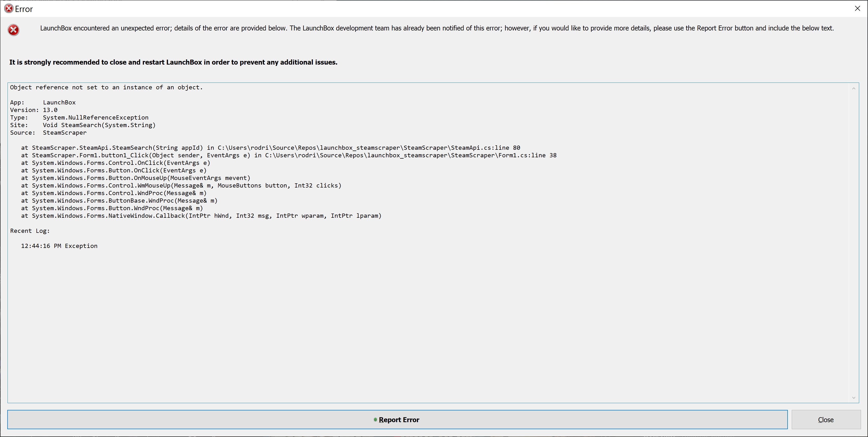Close the Error dialog window with X
868x437 pixels.
point(858,8)
